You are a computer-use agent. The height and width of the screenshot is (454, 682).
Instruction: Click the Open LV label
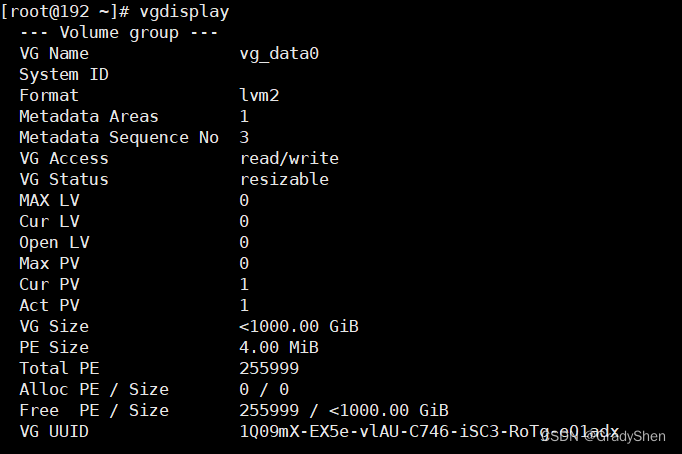[x=53, y=242]
